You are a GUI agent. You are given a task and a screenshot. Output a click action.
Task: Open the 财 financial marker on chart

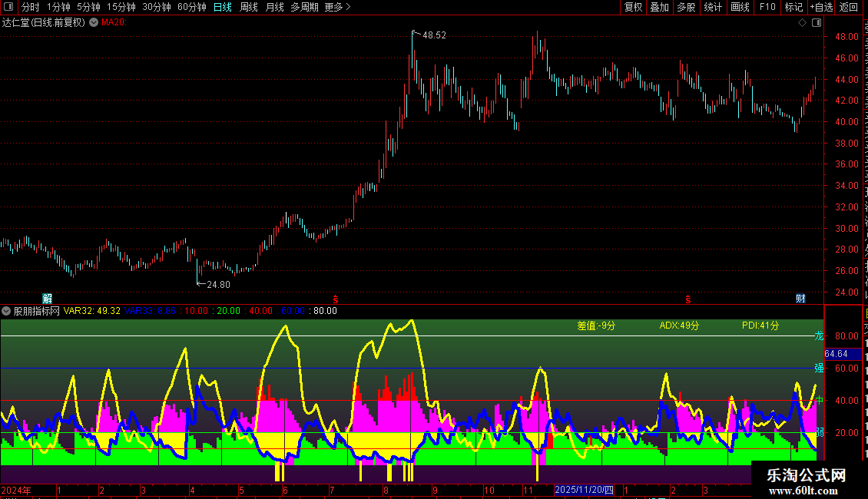point(800,299)
